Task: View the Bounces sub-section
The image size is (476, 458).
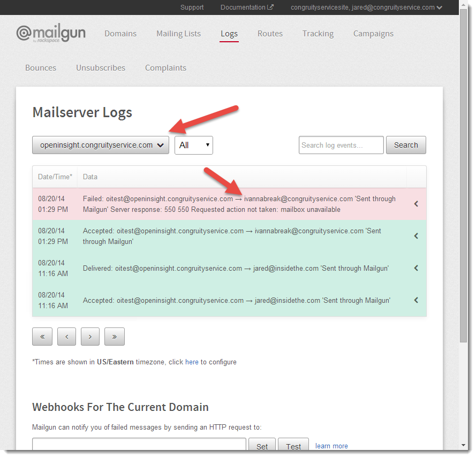Action: pos(41,67)
